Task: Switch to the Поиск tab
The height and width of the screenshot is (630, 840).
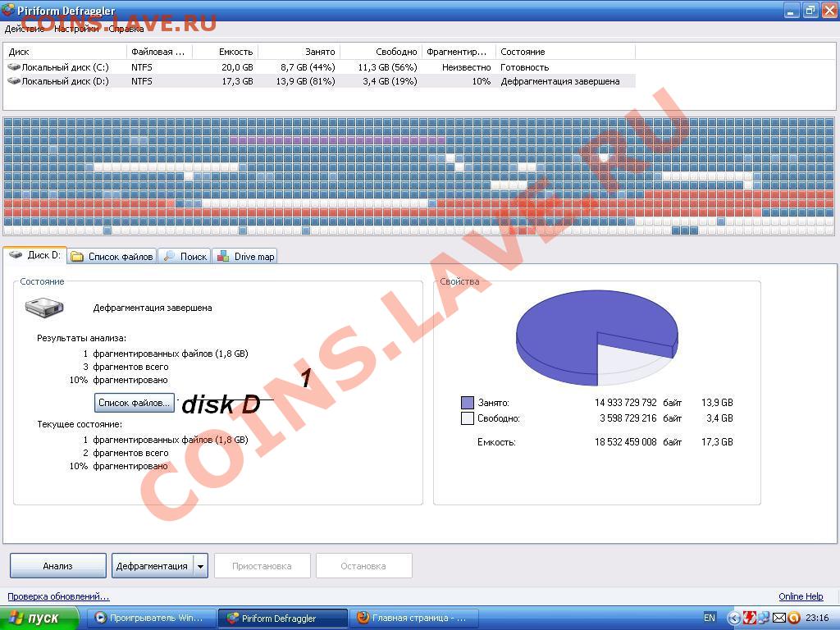Action: click(x=185, y=257)
